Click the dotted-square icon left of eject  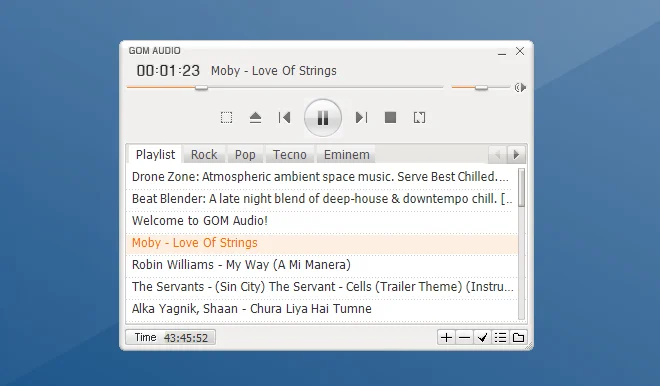coord(226,117)
